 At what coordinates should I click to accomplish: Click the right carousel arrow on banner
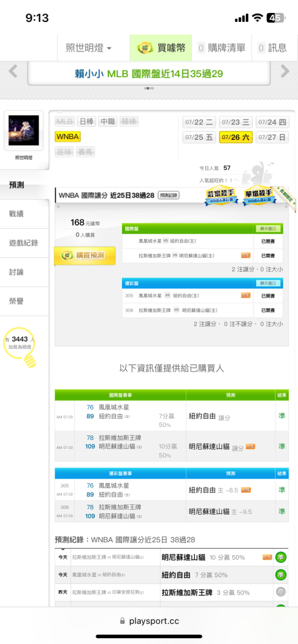pyautogui.click(x=285, y=72)
